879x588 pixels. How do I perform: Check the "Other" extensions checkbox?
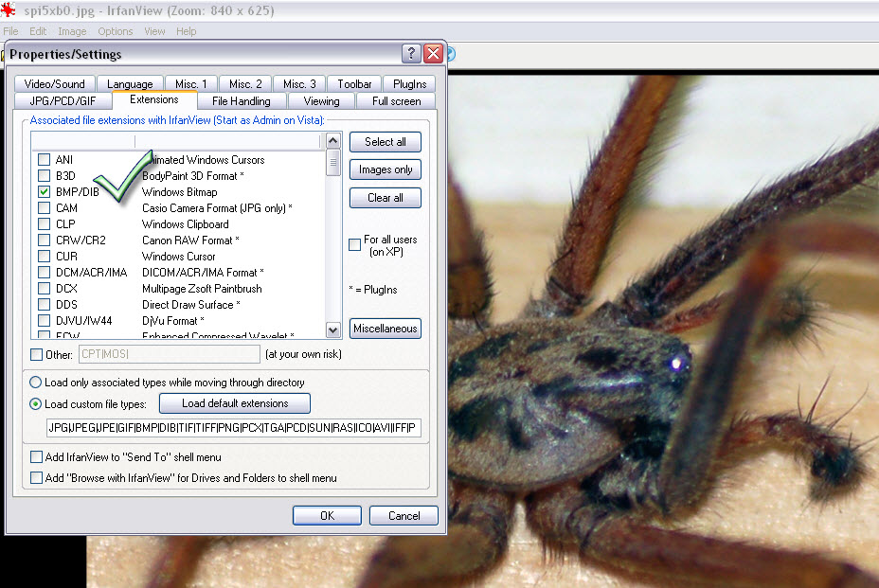coord(36,355)
